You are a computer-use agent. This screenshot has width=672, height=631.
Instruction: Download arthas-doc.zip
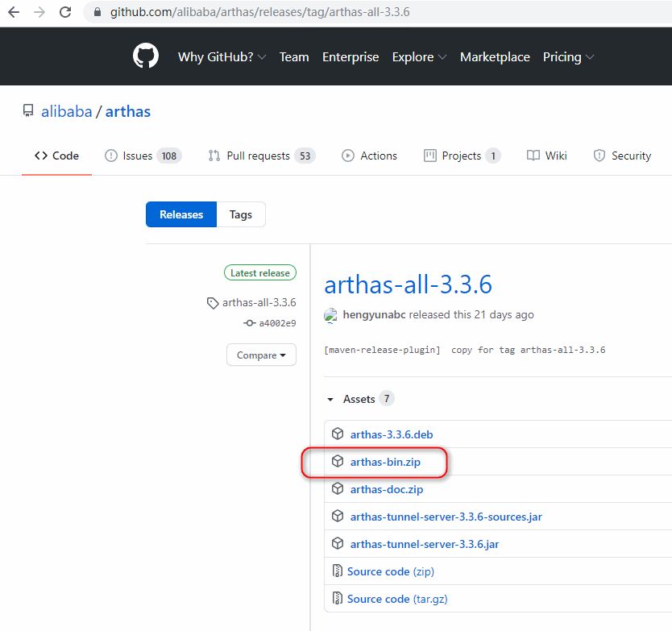click(387, 489)
